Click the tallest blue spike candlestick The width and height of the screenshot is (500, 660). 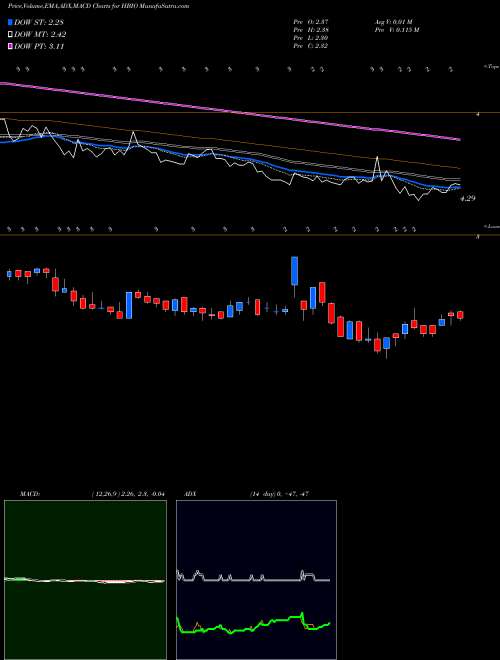point(295,271)
